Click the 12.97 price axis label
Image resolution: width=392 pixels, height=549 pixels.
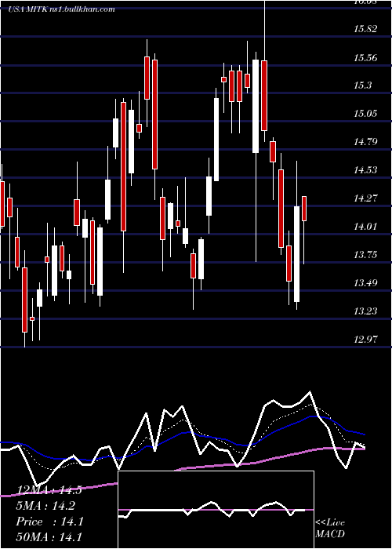365,340
